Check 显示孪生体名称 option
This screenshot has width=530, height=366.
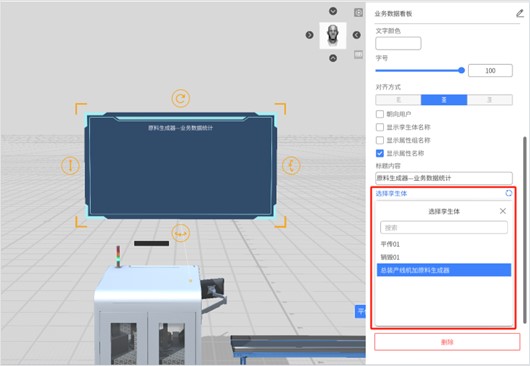(x=380, y=127)
